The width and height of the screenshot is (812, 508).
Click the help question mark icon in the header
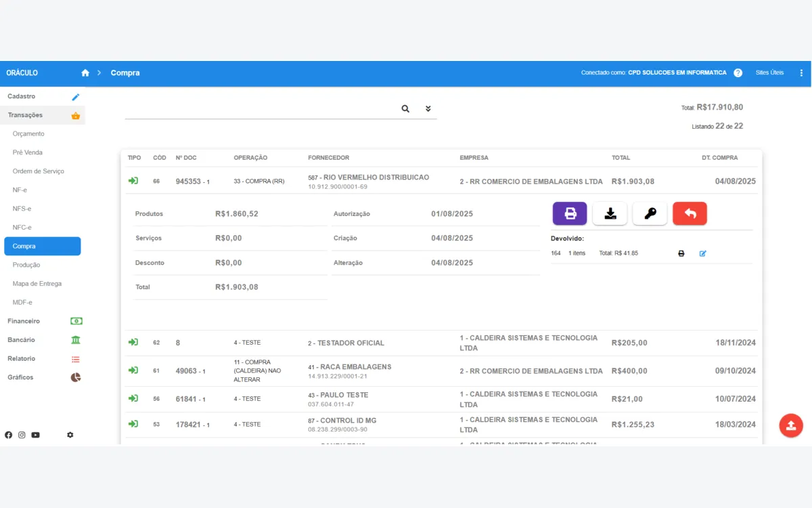click(738, 72)
